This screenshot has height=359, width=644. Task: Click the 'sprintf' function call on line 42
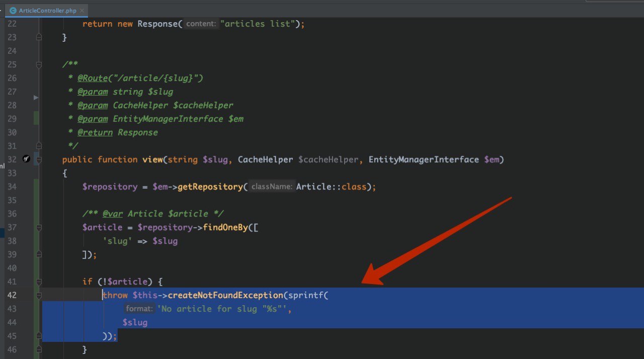click(306, 295)
